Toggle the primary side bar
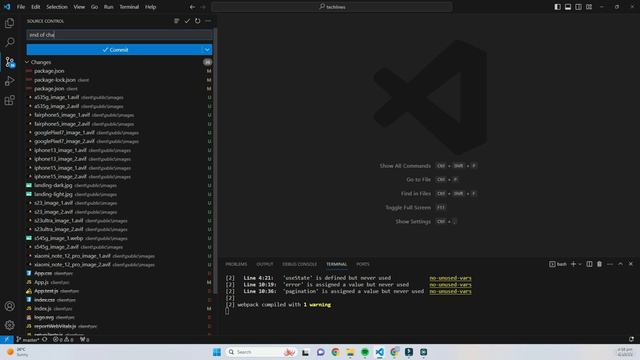This screenshot has width=640, height=360. tap(558, 7)
